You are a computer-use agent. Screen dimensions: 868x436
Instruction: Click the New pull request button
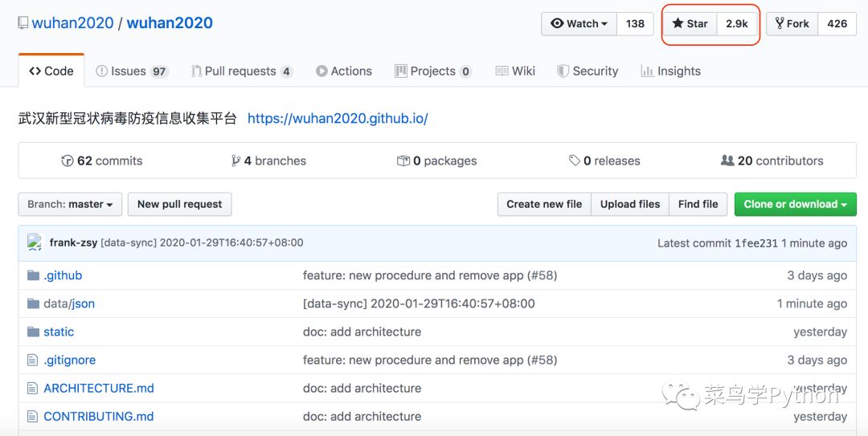(x=180, y=204)
